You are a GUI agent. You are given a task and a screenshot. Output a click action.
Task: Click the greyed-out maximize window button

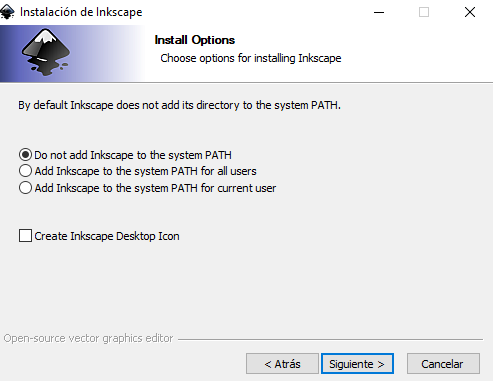pyautogui.click(x=424, y=12)
